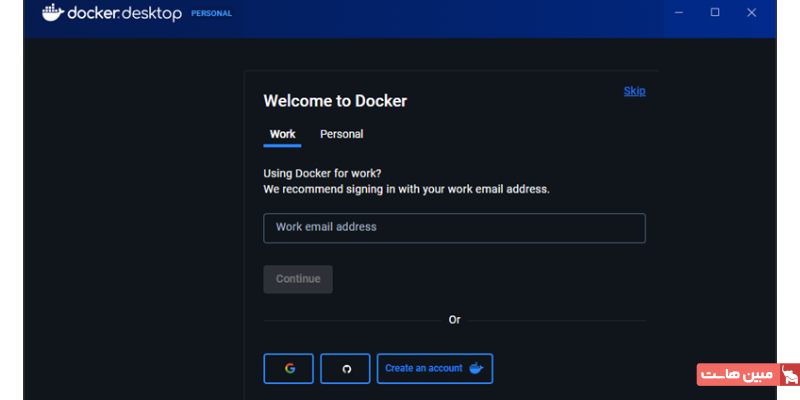The height and width of the screenshot is (400, 800).
Task: Click the whale icon beside Create an account
Action: coord(476,368)
